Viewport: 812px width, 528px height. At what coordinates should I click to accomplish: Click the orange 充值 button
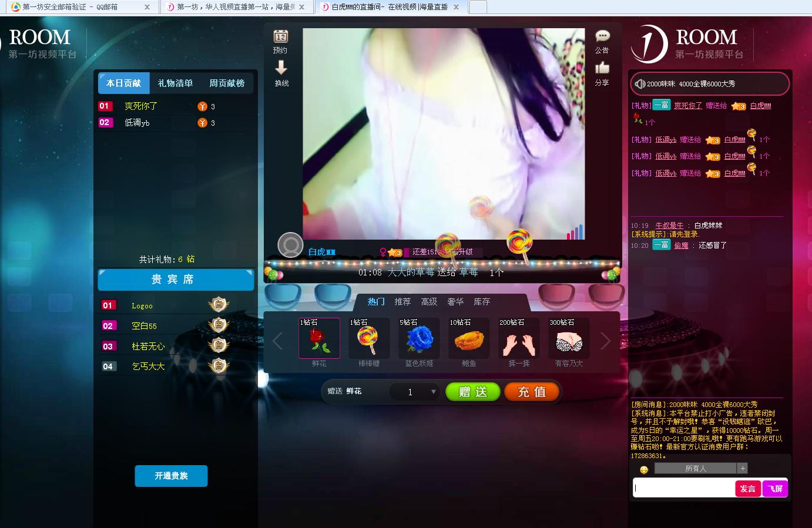click(532, 392)
